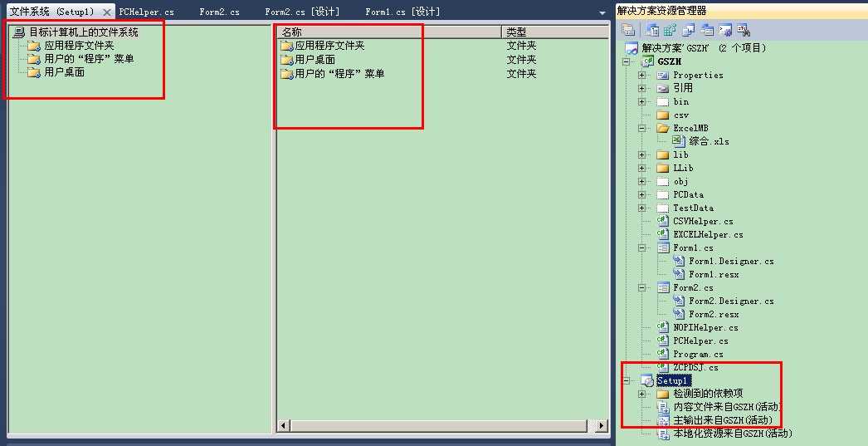Click the open folder icon beside ExcelMB

pyautogui.click(x=663, y=128)
